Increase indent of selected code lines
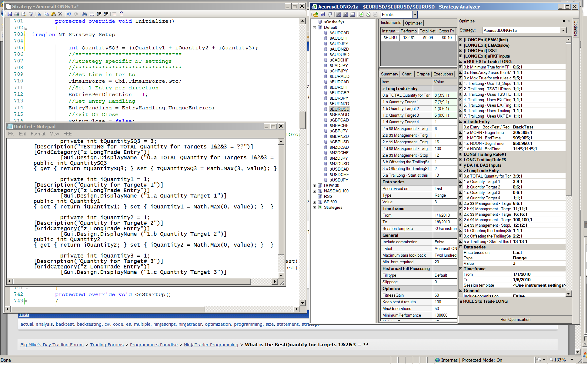This screenshot has height=366, width=588. pos(106,14)
